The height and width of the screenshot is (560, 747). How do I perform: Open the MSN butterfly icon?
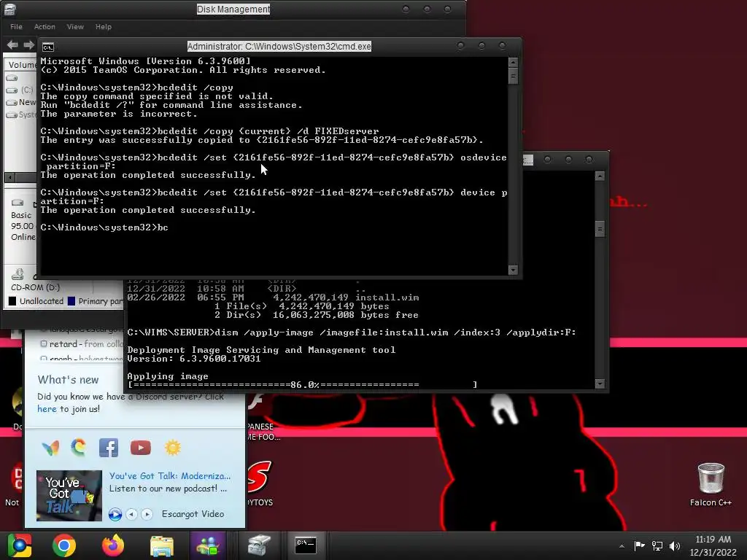pos(50,448)
